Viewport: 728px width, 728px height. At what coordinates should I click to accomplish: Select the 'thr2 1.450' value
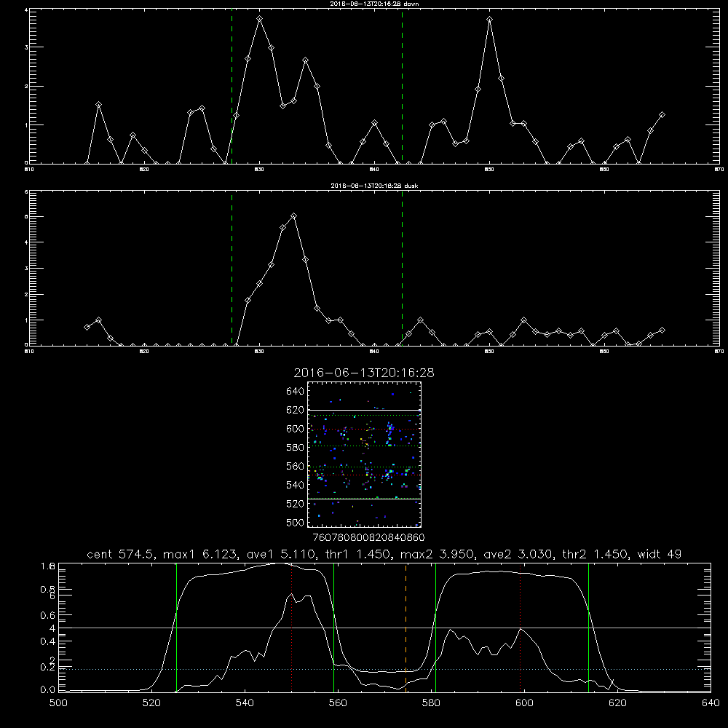click(597, 554)
